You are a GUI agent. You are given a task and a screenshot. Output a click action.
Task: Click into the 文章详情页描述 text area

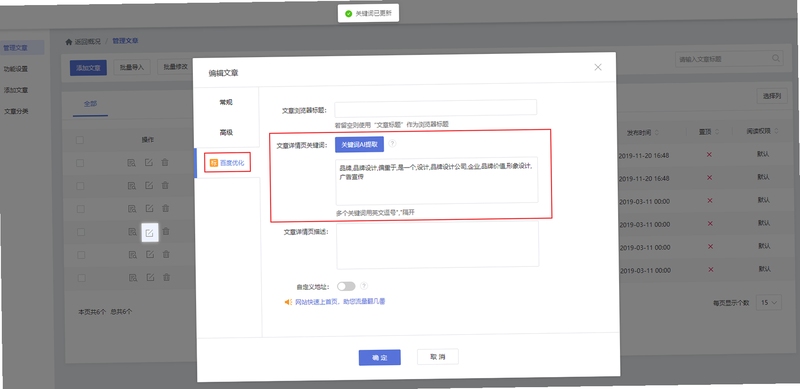(x=437, y=245)
